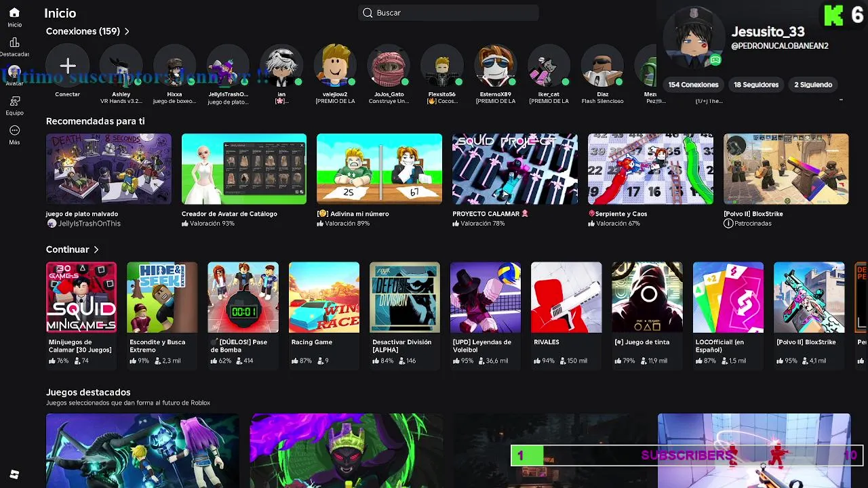Open the Equipo sidebar icon
Screen dimensions: 868x488
(x=14, y=101)
